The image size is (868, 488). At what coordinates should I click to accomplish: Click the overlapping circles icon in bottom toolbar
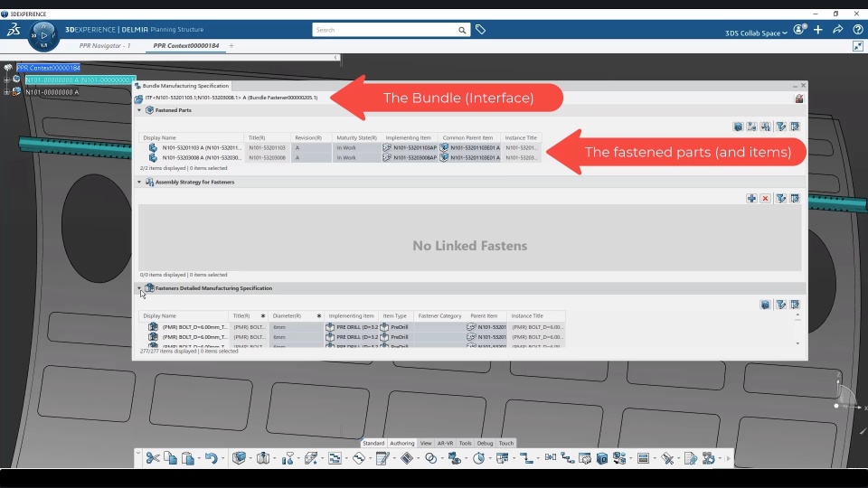pos(430,458)
